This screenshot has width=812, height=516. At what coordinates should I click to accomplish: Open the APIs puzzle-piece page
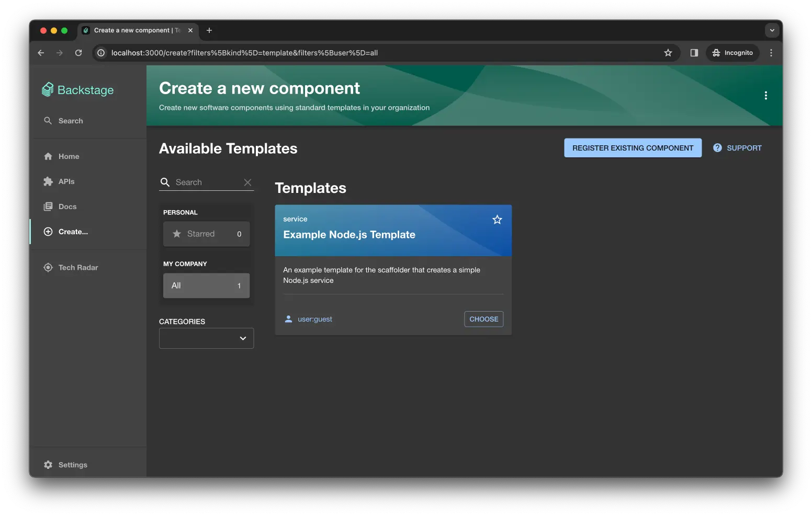point(66,181)
